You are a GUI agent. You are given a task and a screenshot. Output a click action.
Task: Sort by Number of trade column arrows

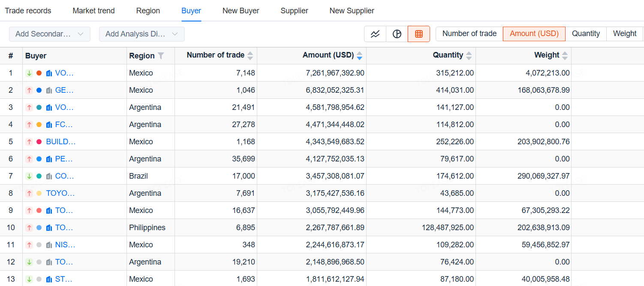click(250, 55)
